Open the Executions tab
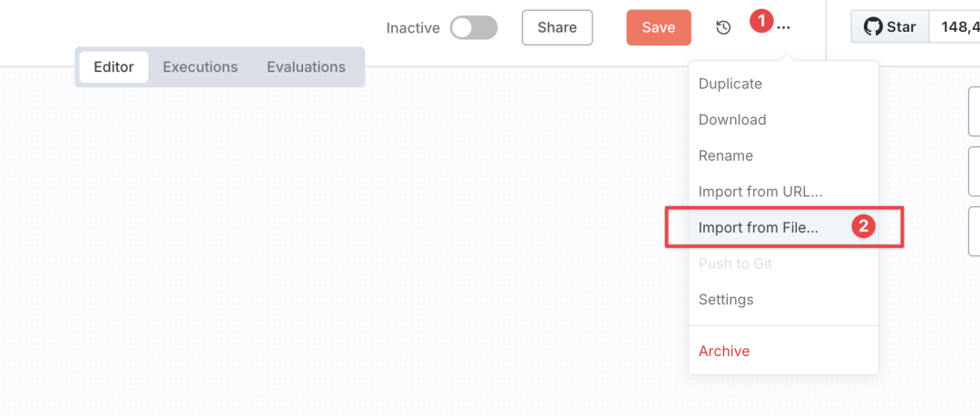 pyautogui.click(x=200, y=67)
